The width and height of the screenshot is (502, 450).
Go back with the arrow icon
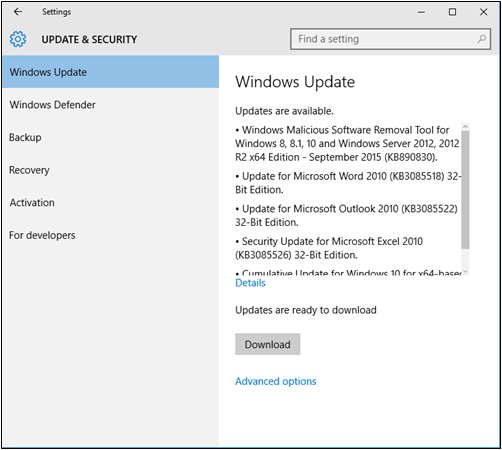18,12
